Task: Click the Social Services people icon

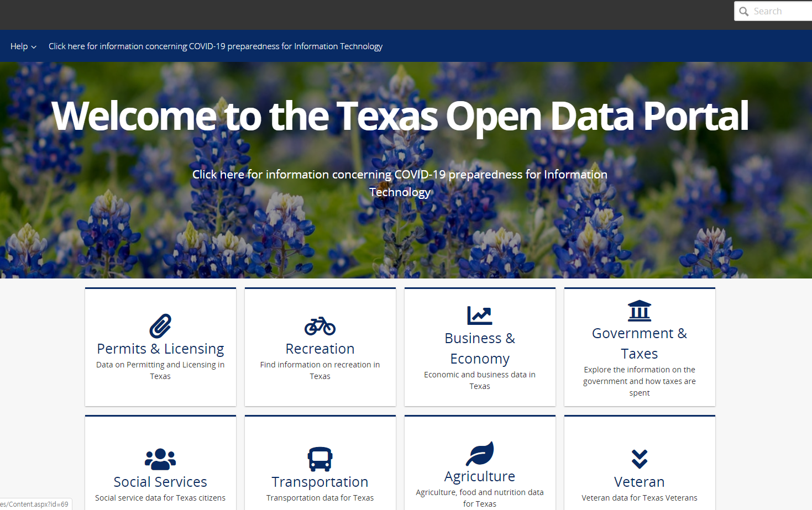Action: click(160, 459)
